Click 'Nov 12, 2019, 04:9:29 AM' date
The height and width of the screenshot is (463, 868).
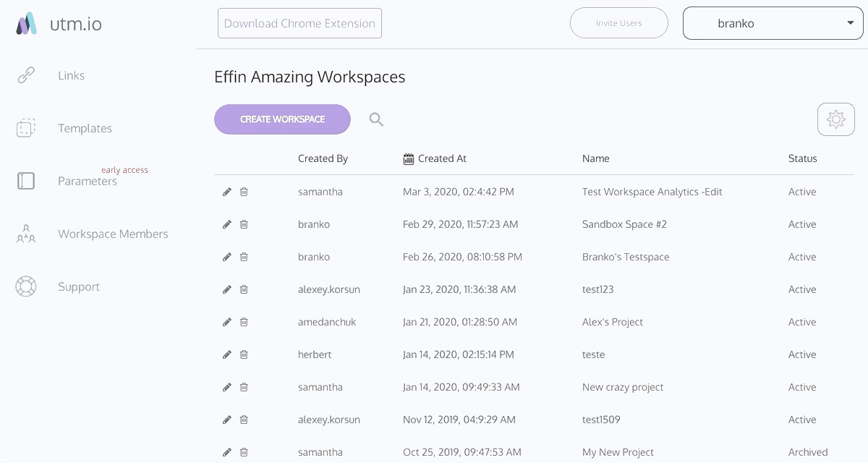click(459, 420)
